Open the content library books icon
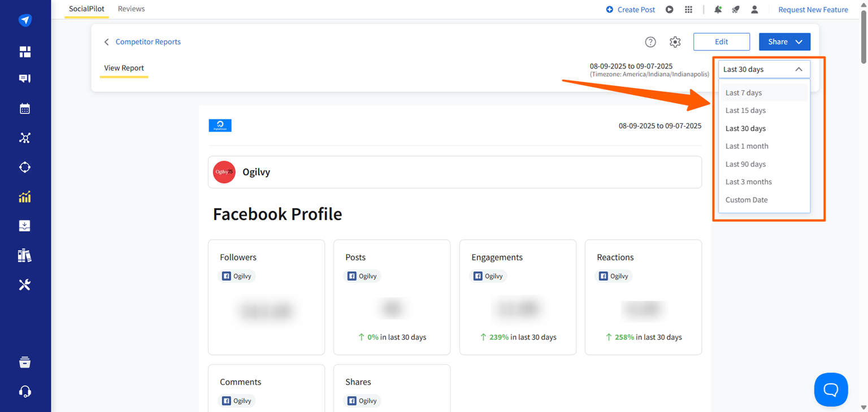 pyautogui.click(x=25, y=255)
